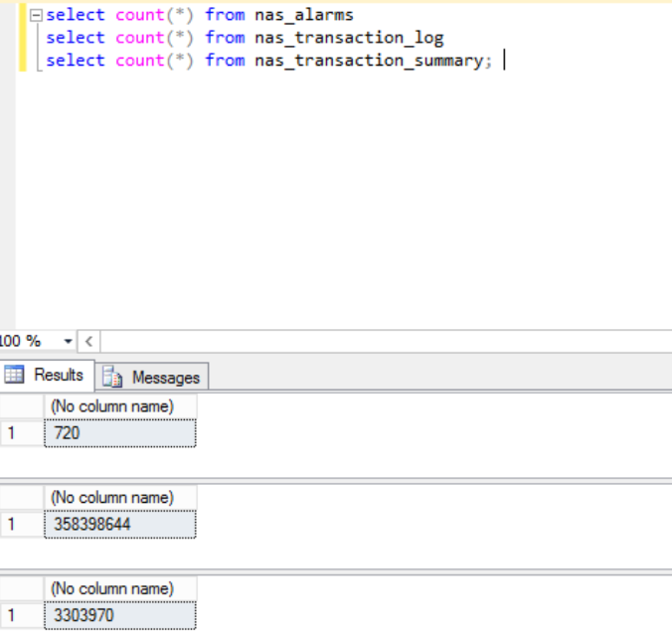The height and width of the screenshot is (637, 672).
Task: Click the document icon on Messages tab
Action: [x=113, y=377]
